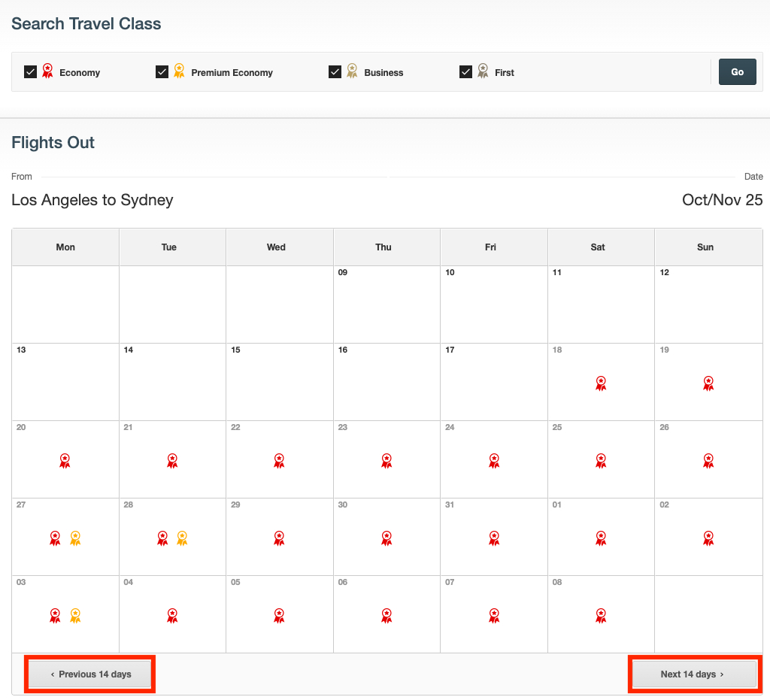Click the Economy label text
The height and width of the screenshot is (700, 770).
80,73
